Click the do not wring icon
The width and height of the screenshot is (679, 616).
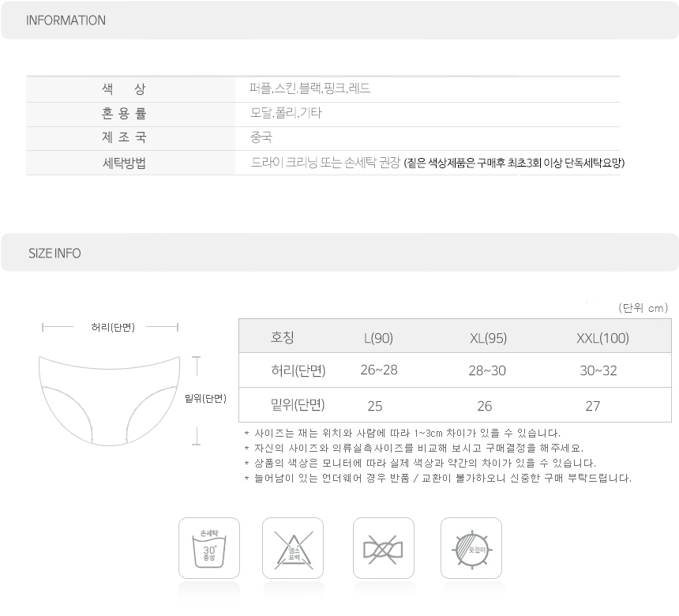pos(383,547)
